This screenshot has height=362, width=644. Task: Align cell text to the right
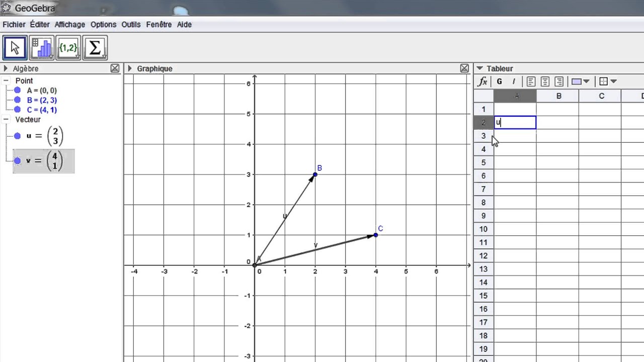(559, 81)
